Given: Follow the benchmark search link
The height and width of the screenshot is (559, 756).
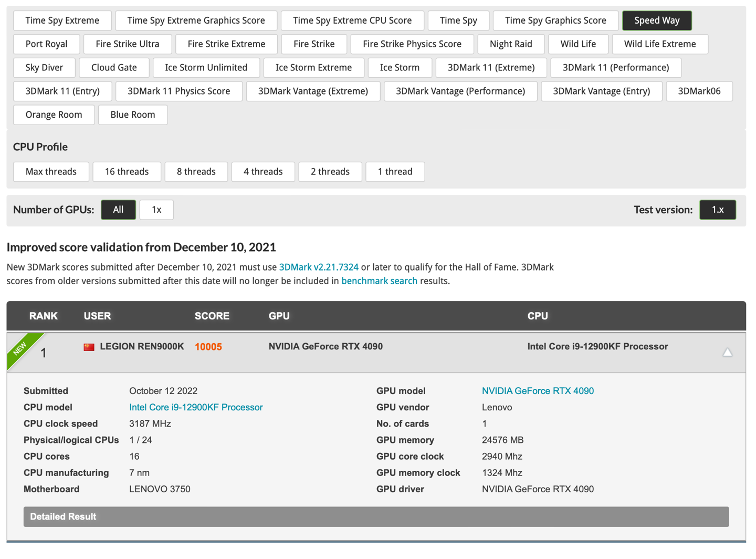Looking at the screenshot, I should point(379,281).
